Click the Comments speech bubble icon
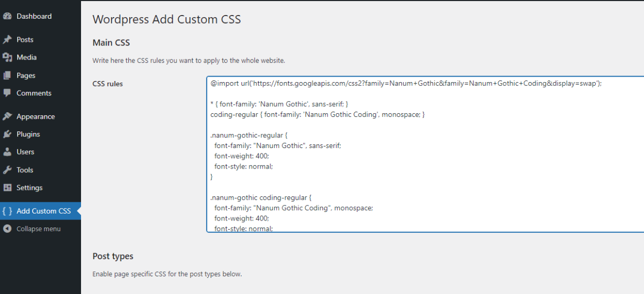 pyautogui.click(x=7, y=93)
